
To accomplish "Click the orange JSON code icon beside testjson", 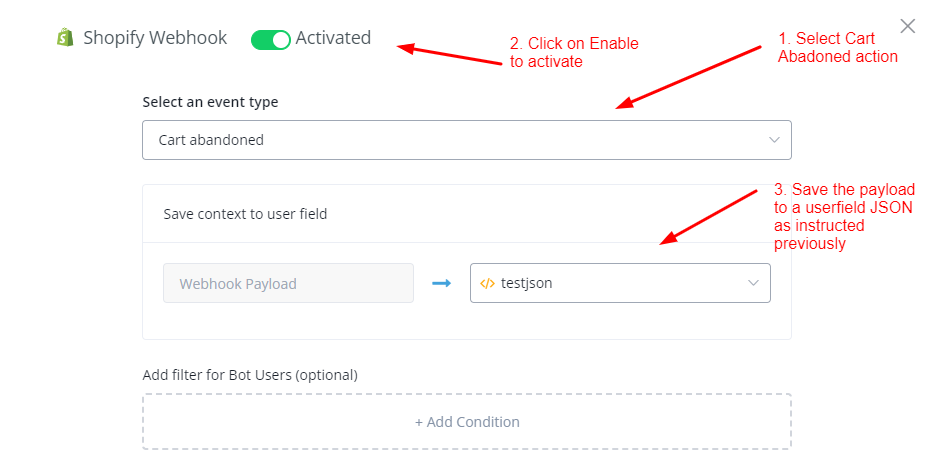I will tap(487, 283).
